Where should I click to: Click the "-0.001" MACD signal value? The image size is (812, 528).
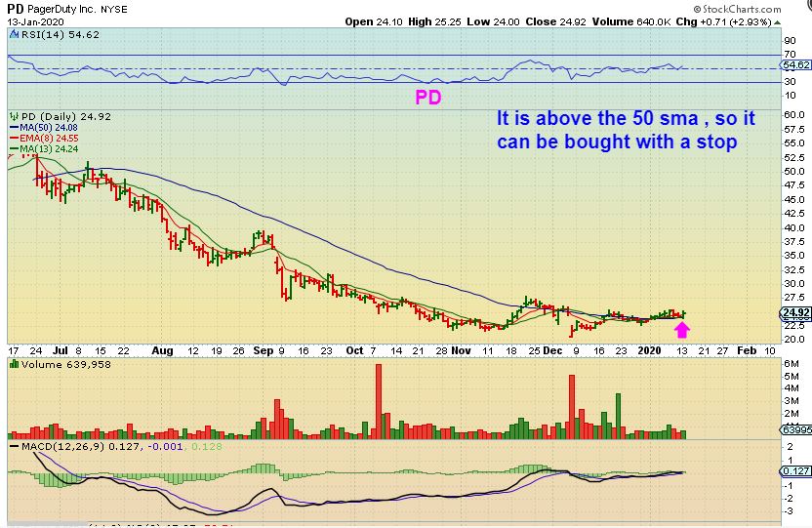pyautogui.click(x=165, y=446)
